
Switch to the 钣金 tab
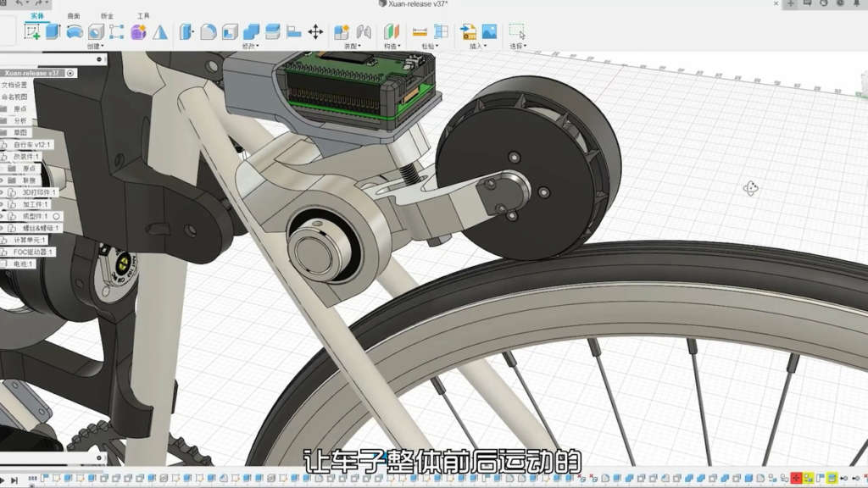[x=107, y=15]
